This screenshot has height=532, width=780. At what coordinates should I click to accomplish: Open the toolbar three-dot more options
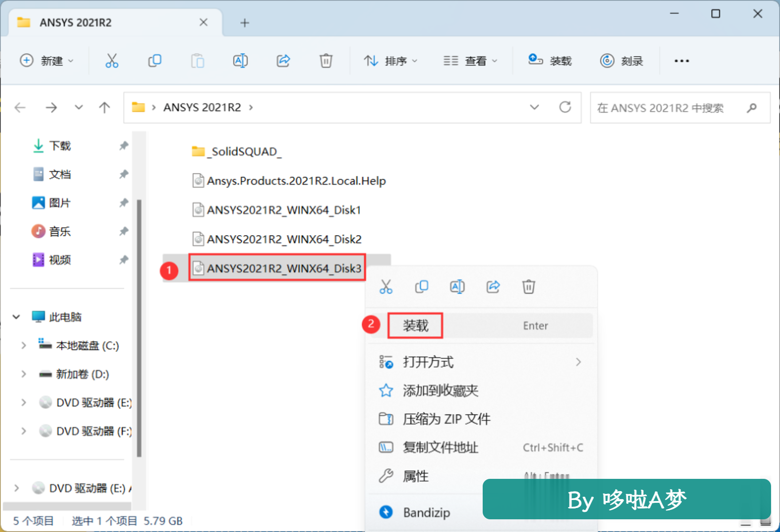(682, 61)
